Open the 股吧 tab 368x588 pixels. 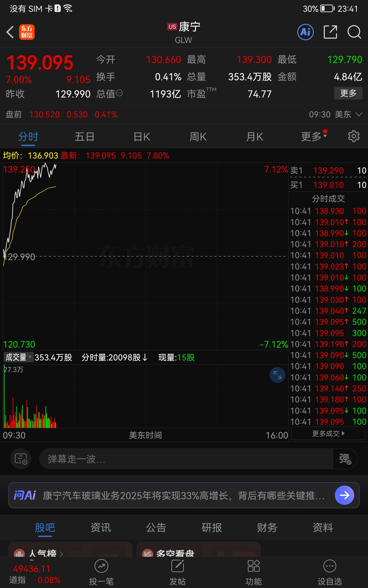point(45,528)
